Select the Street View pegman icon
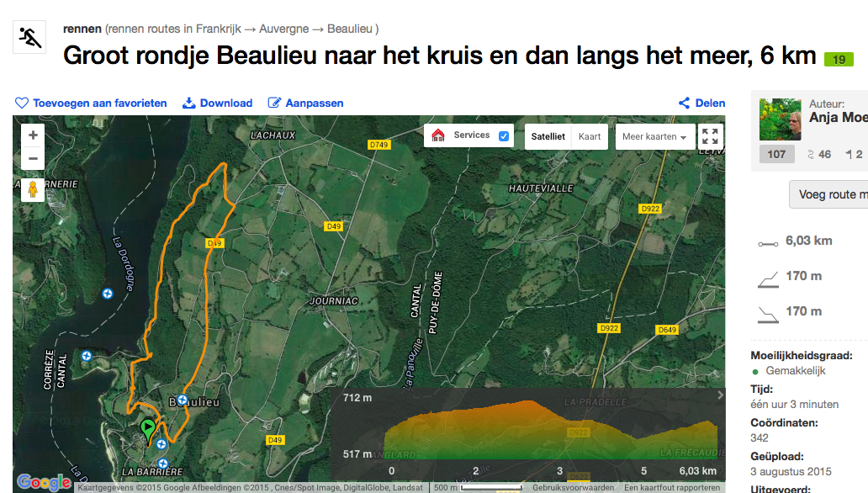 click(33, 189)
